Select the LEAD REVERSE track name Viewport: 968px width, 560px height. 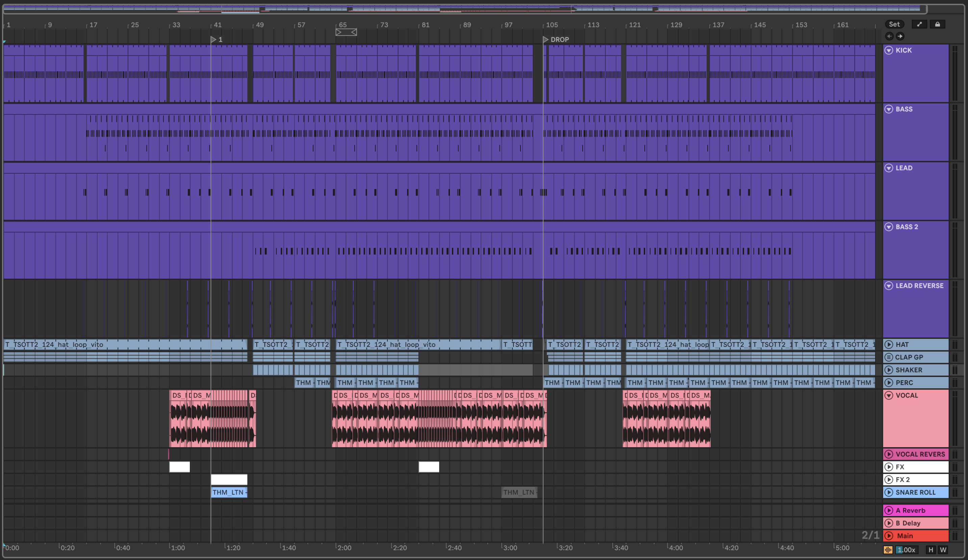(x=920, y=285)
